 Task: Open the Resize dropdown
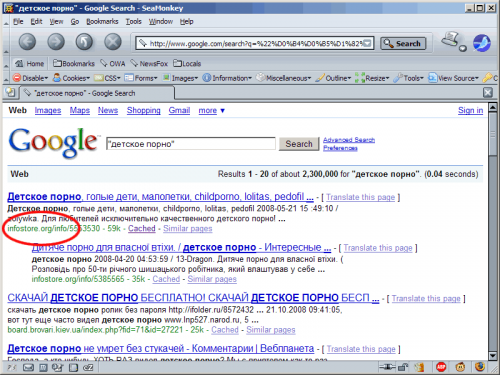[x=372, y=78]
